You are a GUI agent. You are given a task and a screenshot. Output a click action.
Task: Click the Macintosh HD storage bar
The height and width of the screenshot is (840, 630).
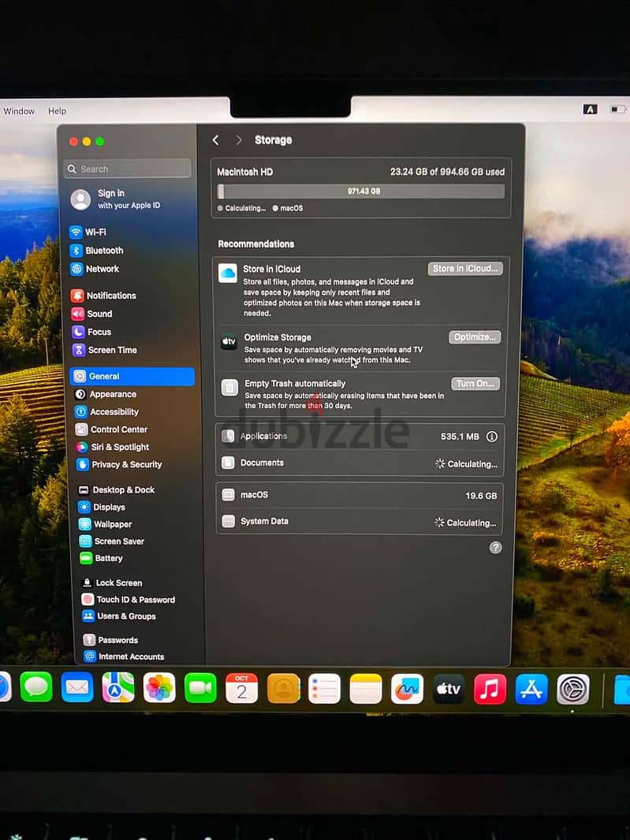click(x=361, y=191)
